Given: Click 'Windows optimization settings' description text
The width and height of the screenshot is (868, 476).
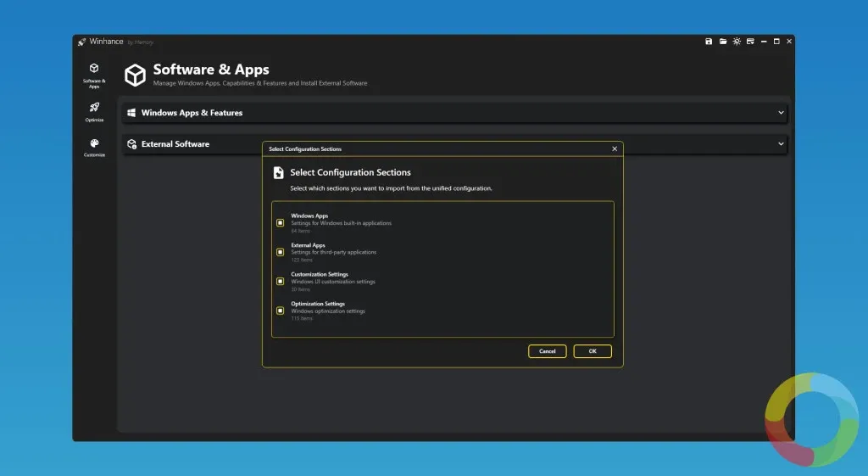Looking at the screenshot, I should pos(328,311).
